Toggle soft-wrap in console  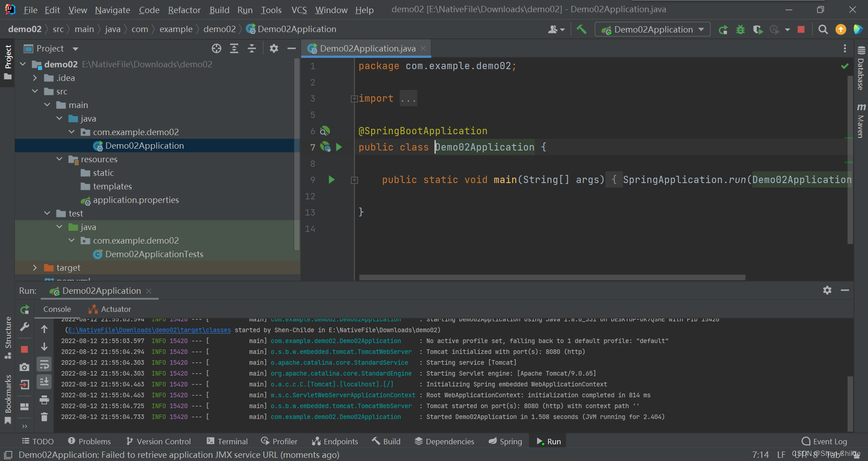click(44, 364)
